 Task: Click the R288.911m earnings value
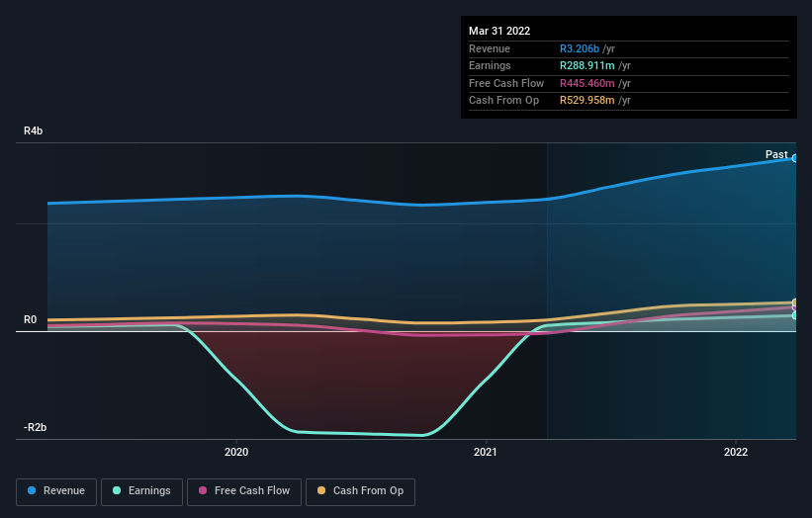click(587, 65)
